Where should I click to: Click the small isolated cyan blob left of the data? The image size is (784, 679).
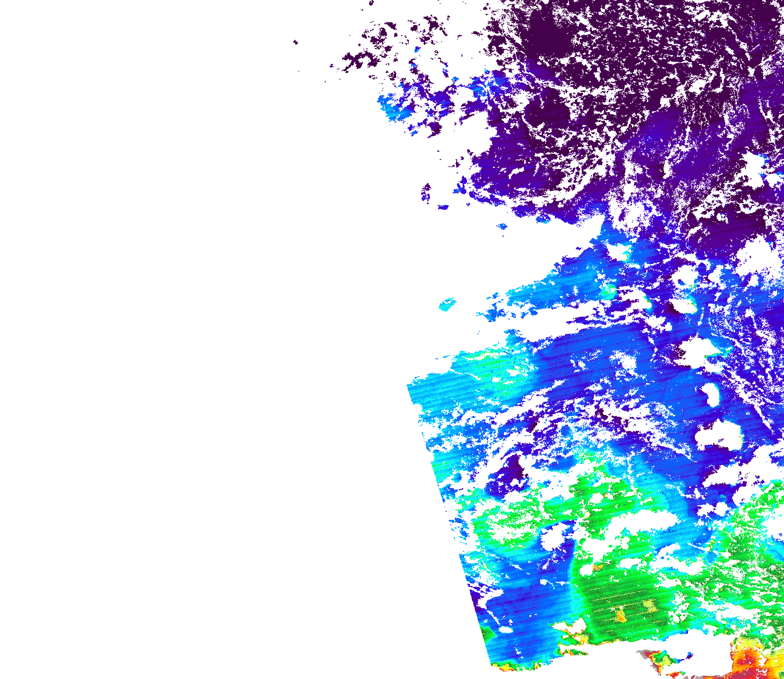tap(447, 304)
